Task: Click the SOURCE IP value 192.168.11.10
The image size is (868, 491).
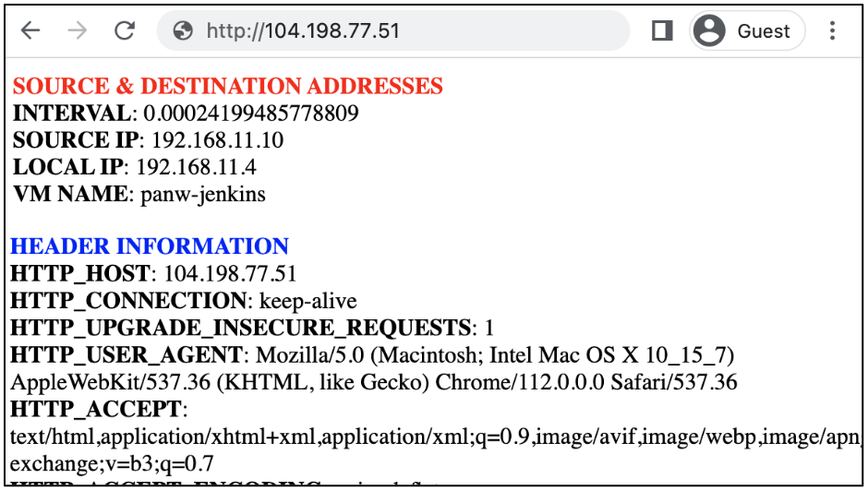Action: click(x=217, y=140)
